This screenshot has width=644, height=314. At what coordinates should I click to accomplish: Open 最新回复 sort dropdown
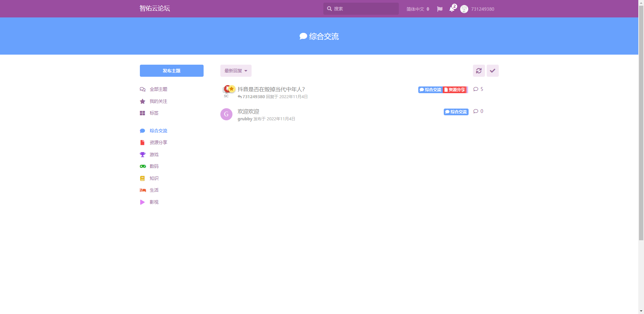(235, 71)
